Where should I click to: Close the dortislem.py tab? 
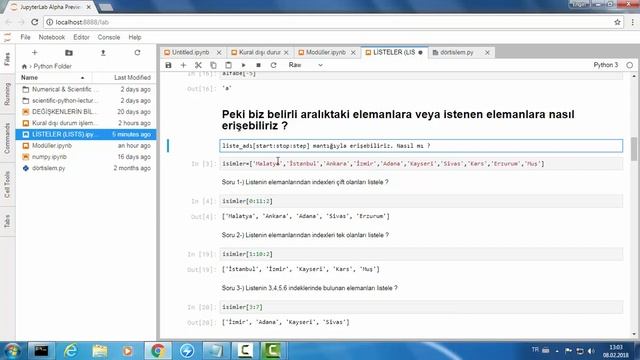487,53
